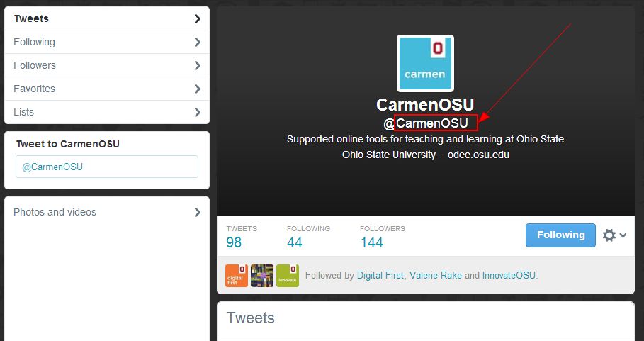This screenshot has height=341, width=644.
Task: Open Digital First profile link
Action: (x=381, y=275)
